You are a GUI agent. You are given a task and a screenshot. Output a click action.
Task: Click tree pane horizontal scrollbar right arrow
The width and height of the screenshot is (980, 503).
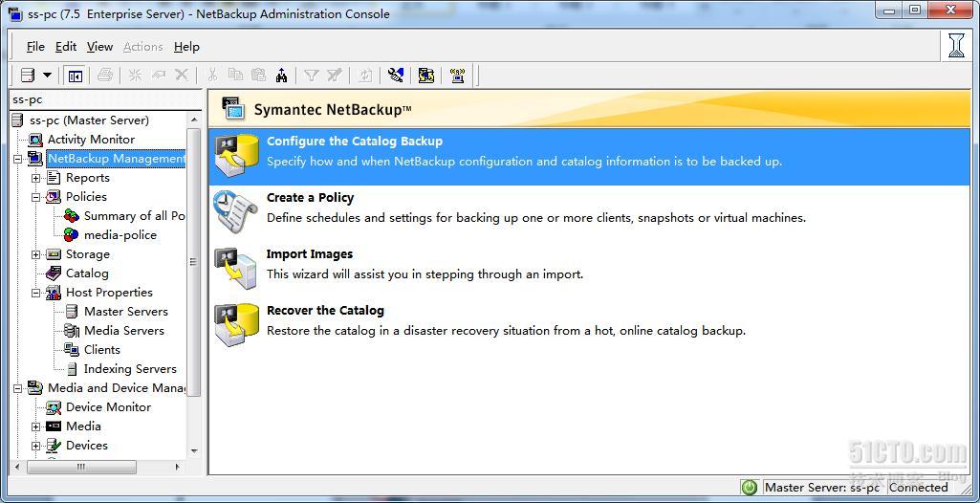click(177, 467)
